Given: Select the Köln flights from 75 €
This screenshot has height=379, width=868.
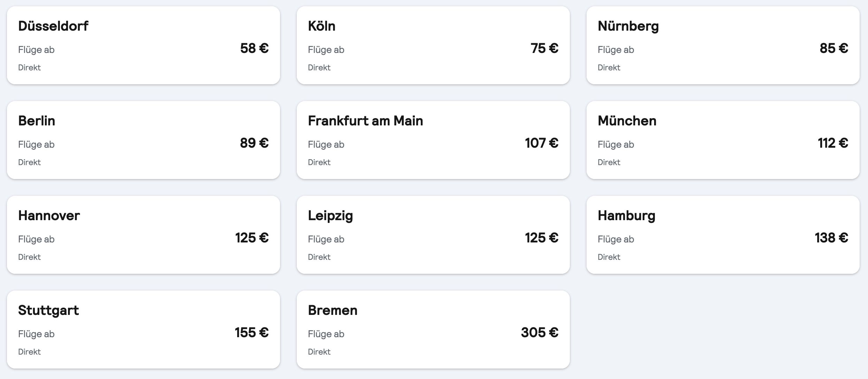Looking at the screenshot, I should click(433, 45).
